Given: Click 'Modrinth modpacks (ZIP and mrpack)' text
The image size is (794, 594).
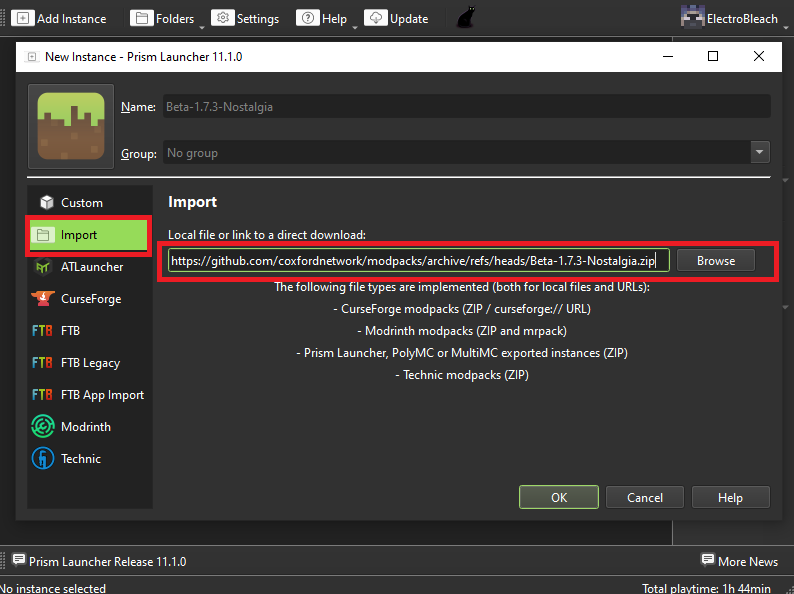Looking at the screenshot, I should tap(462, 331).
